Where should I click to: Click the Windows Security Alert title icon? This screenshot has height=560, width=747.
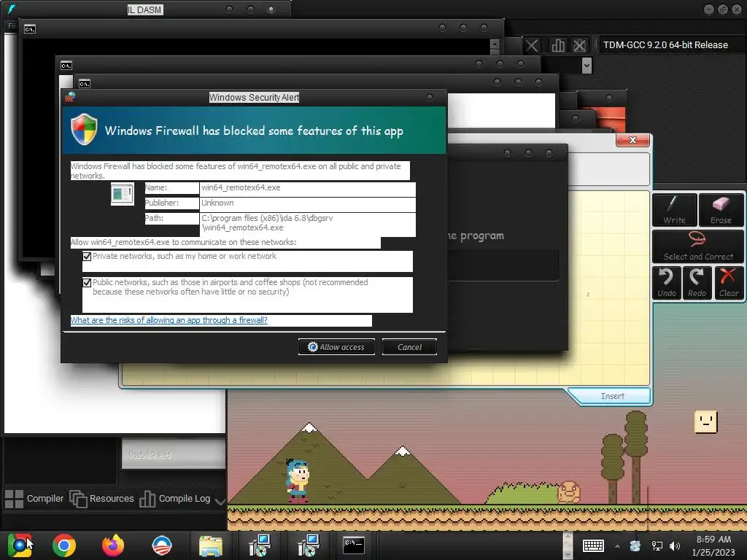(x=70, y=97)
